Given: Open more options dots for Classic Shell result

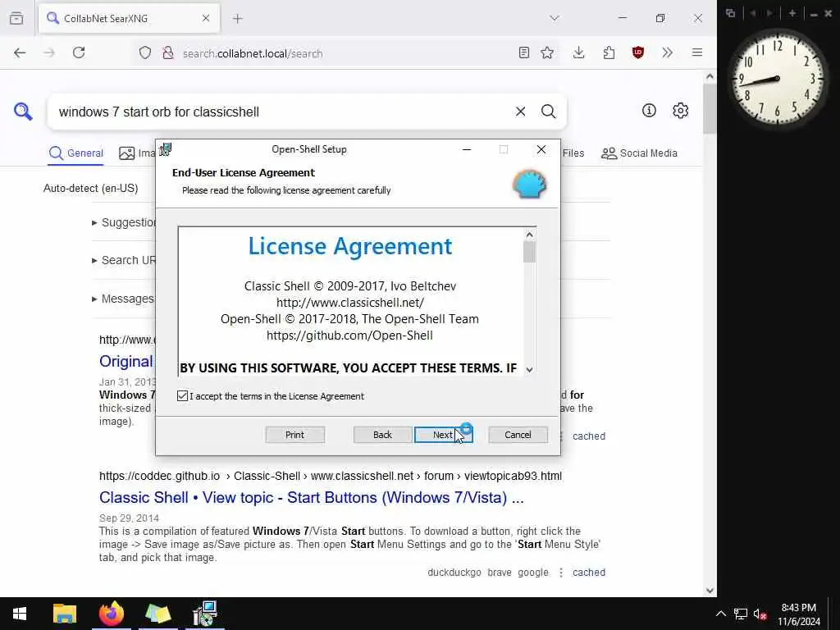Looking at the screenshot, I should click(561, 572).
